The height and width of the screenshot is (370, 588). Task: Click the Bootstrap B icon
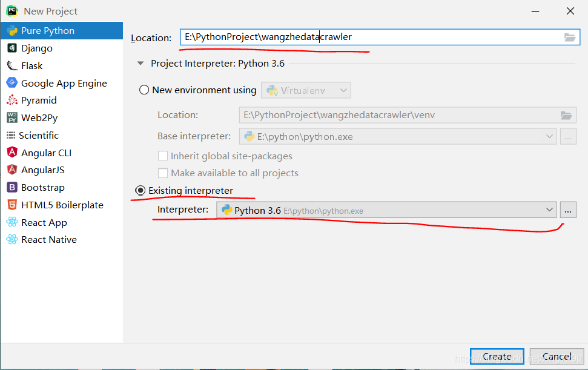coord(12,188)
